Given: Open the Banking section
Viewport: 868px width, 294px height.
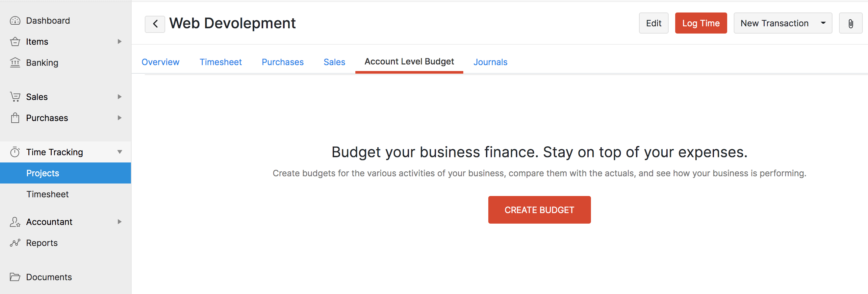Looking at the screenshot, I should (15, 62).
